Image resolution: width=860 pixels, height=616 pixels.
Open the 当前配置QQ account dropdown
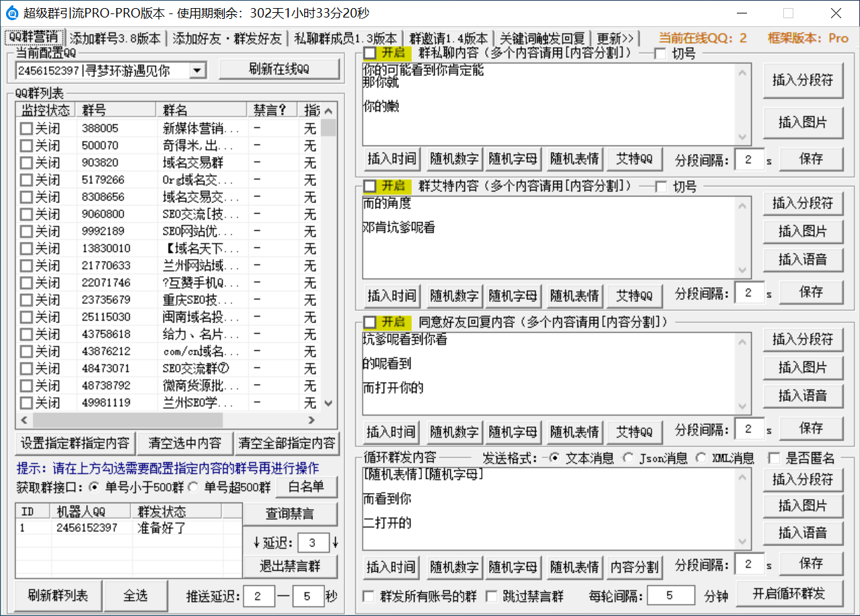pyautogui.click(x=198, y=70)
